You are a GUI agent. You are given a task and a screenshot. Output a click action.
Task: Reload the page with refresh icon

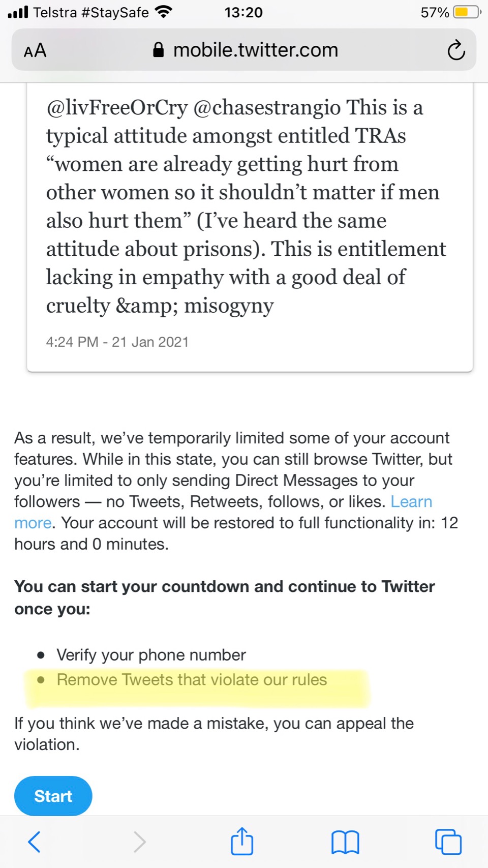coord(456,50)
